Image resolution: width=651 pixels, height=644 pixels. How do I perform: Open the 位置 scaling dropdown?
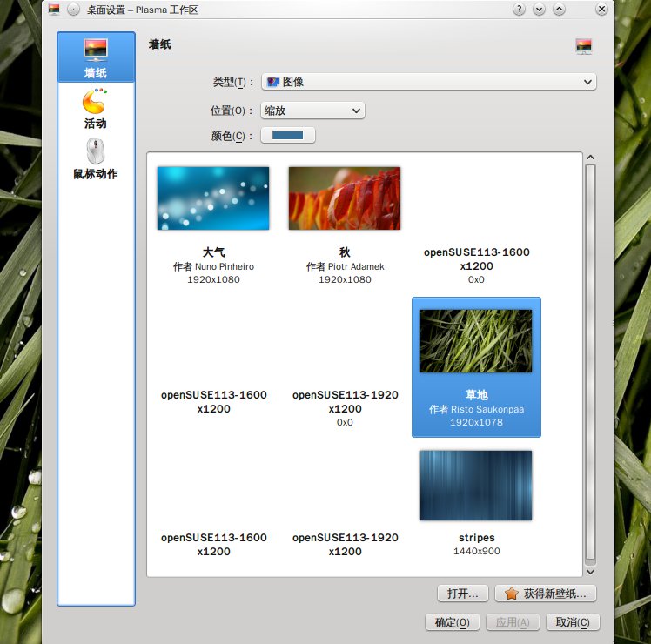coord(312,111)
